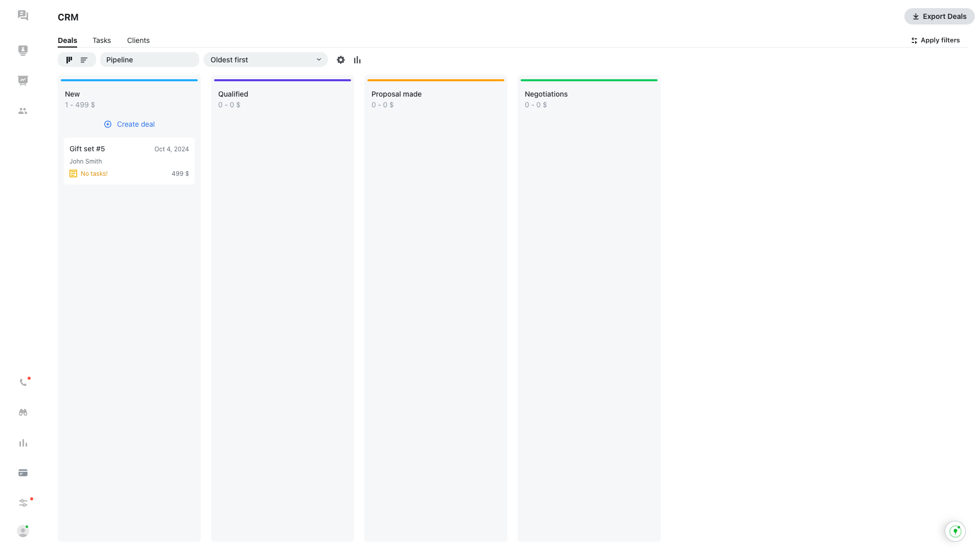Switch to kanban board view
Screen dimensions: 980x552
pos(69,60)
